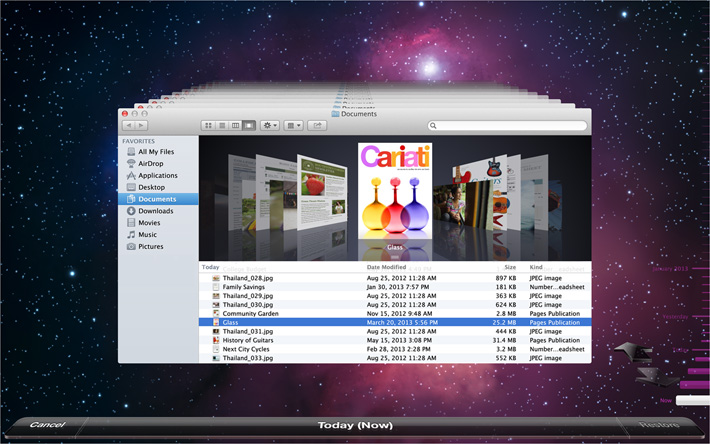The width and height of the screenshot is (710, 444).
Task: Switch to icon view
Action: [208, 125]
